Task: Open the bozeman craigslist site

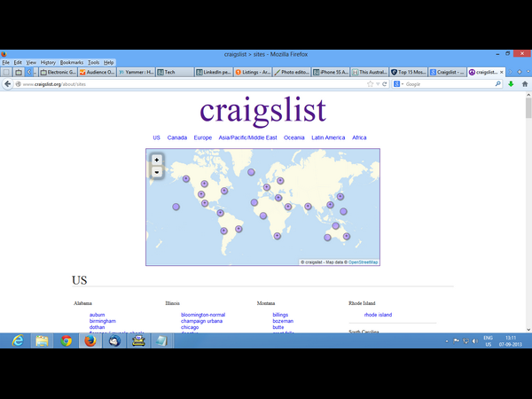Action: [x=283, y=321]
